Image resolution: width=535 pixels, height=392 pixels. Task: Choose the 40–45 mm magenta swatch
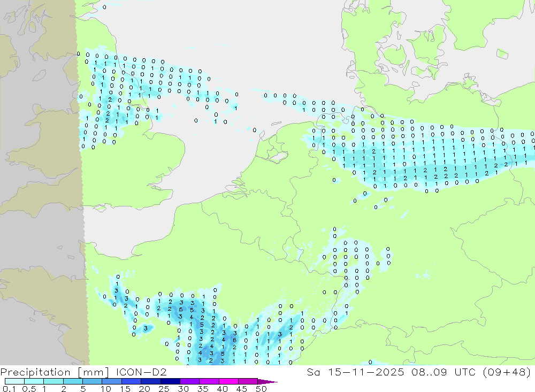click(x=228, y=381)
